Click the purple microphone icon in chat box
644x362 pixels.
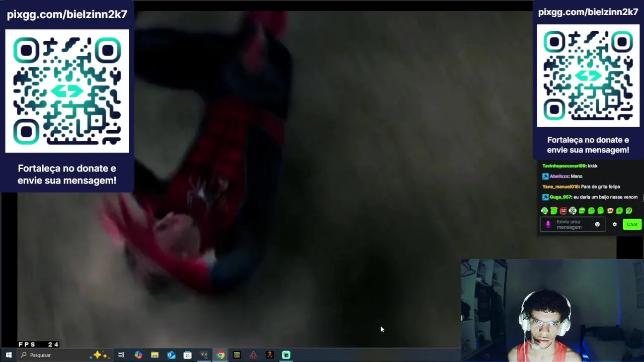point(548,224)
